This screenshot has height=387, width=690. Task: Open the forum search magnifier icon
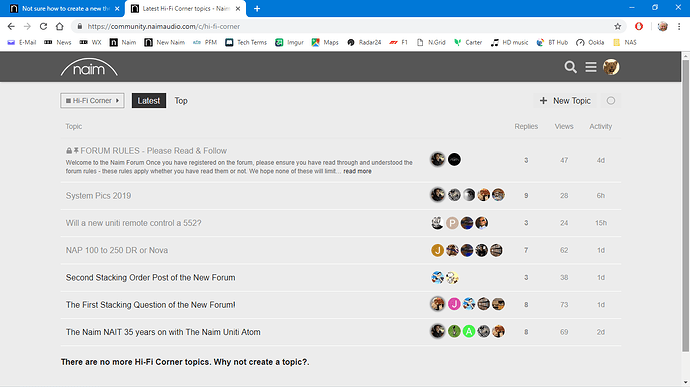(x=570, y=67)
